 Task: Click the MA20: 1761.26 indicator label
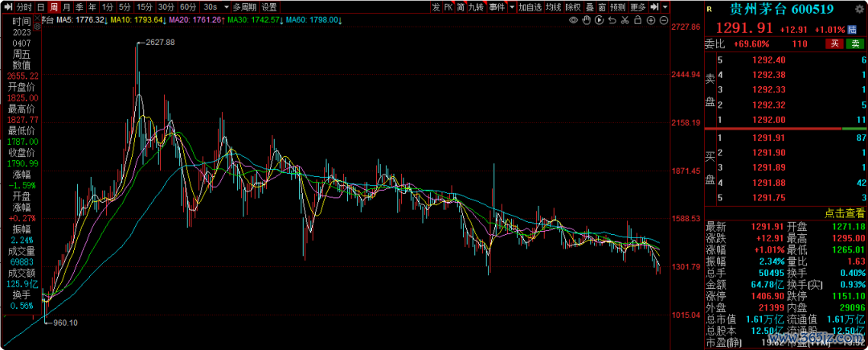pyautogui.click(x=194, y=20)
